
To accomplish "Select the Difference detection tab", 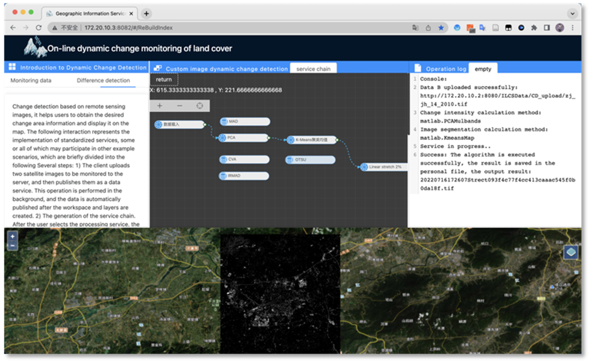I will (103, 80).
